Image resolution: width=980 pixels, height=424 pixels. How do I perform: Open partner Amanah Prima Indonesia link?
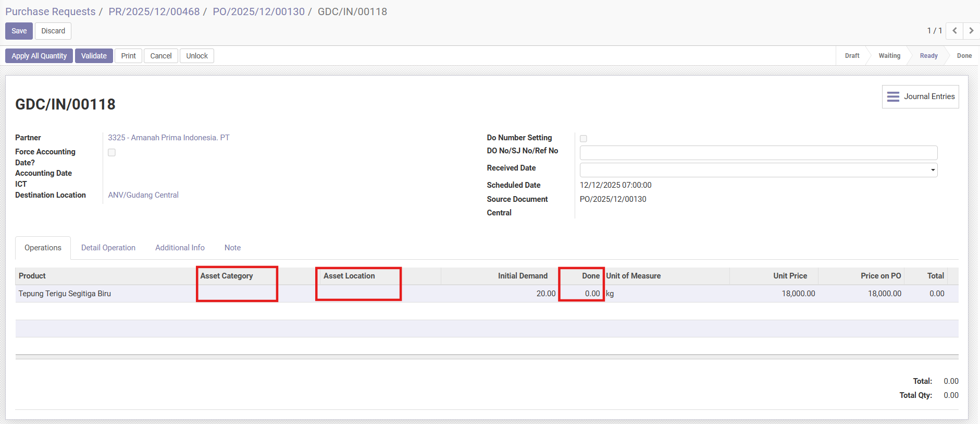(168, 138)
